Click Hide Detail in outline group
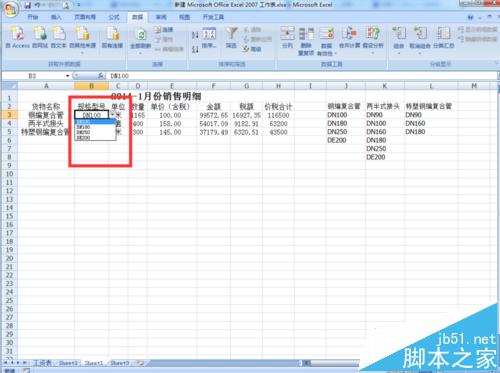The height and width of the screenshot is (373, 500). coord(477,39)
